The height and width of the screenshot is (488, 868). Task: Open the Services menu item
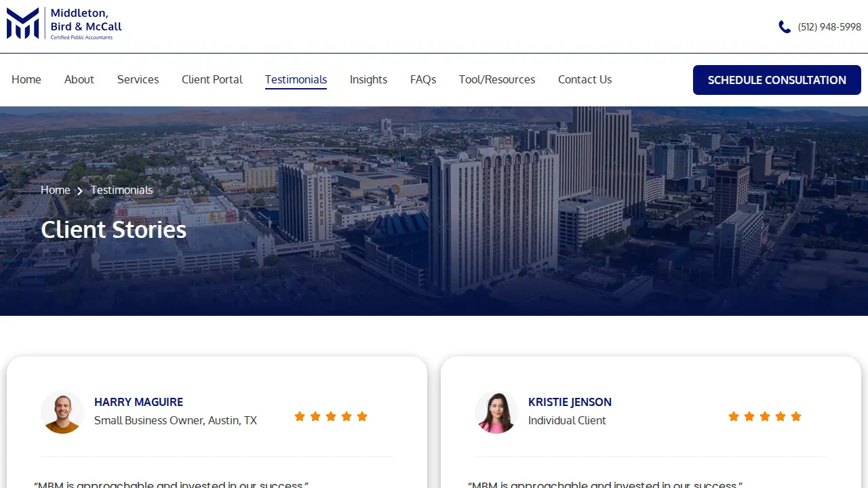coord(138,79)
